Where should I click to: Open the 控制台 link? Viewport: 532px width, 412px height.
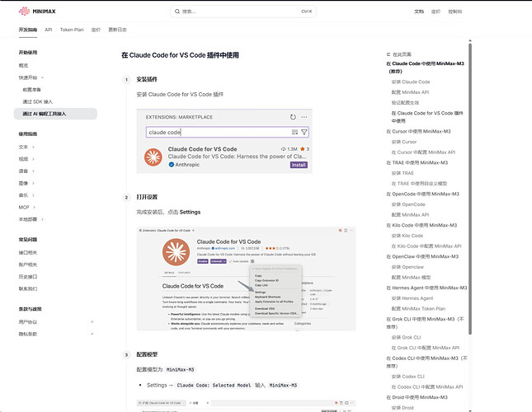(x=455, y=12)
